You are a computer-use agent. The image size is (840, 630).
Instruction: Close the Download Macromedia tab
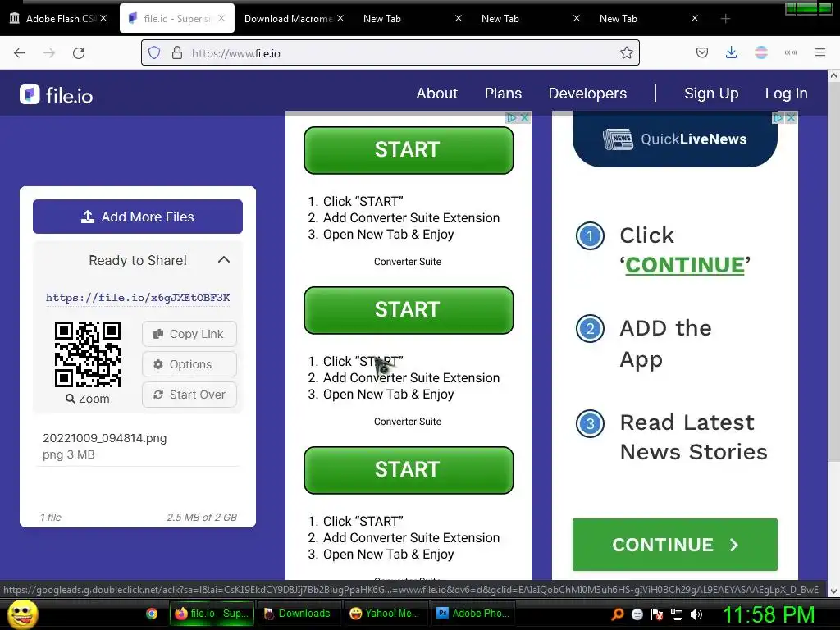click(x=340, y=18)
